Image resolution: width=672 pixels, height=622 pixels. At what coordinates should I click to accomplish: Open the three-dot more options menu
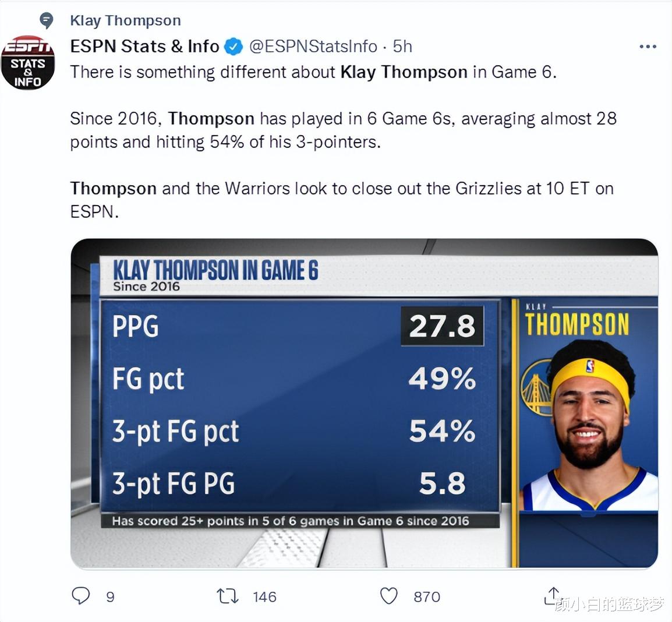tap(648, 47)
